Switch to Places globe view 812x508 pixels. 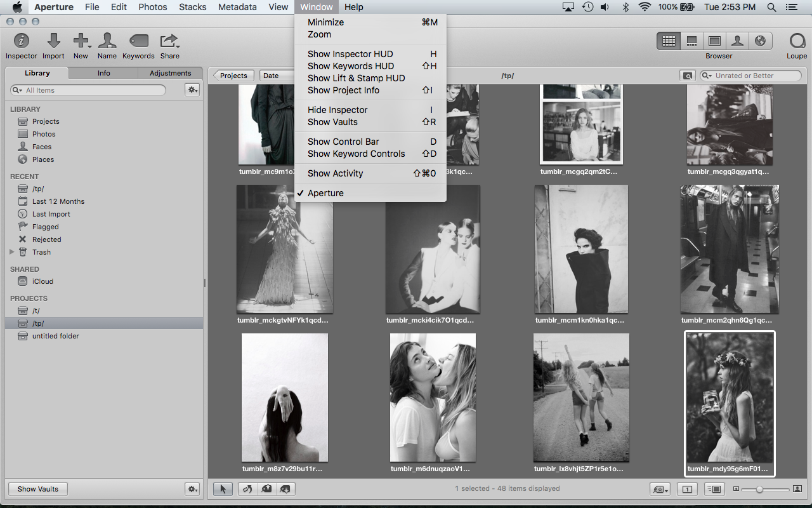coord(760,41)
